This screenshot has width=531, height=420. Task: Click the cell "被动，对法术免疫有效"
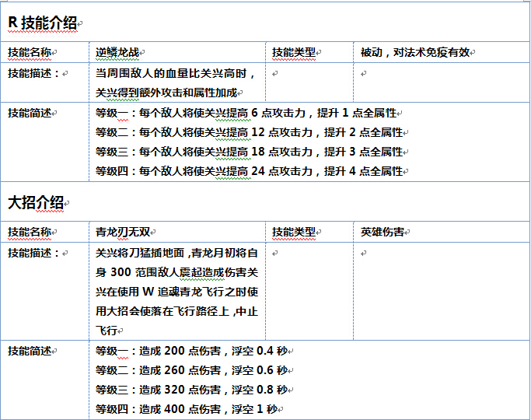click(415, 52)
